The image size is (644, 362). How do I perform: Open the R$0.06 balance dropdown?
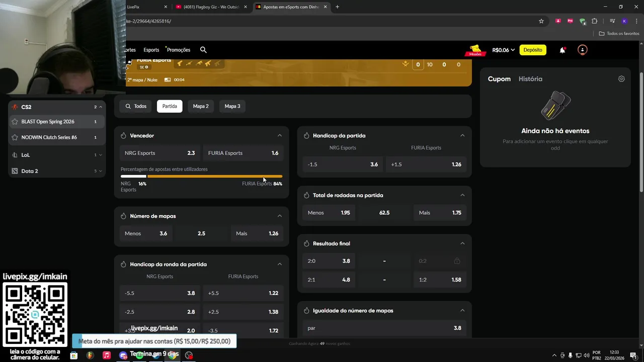(x=504, y=50)
